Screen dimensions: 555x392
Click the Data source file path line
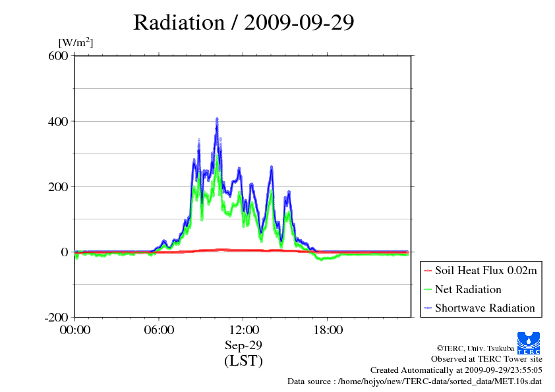415,381
